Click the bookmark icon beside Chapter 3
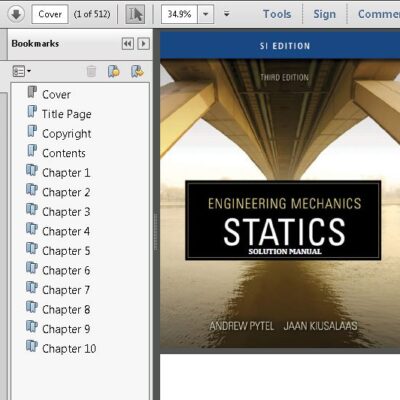Viewport: 400px width, 400px height. pos(32,209)
